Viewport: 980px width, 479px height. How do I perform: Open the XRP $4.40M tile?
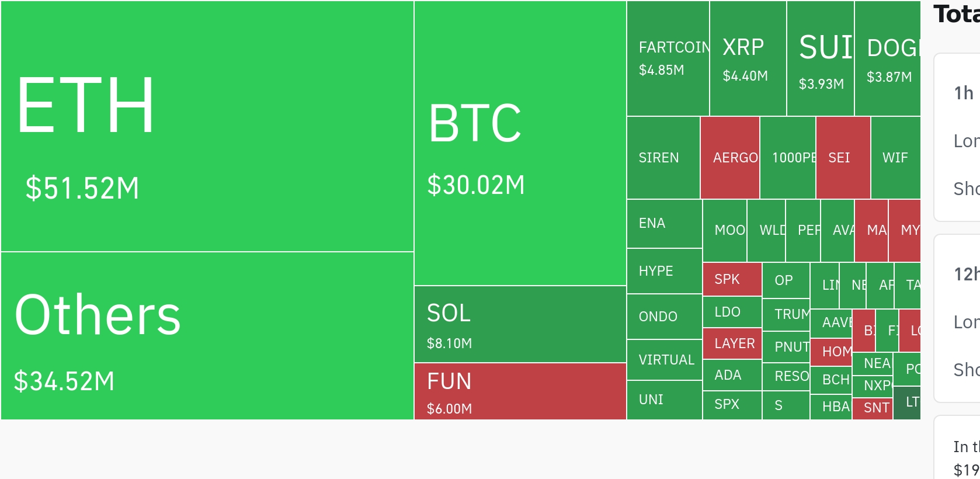tap(748, 58)
